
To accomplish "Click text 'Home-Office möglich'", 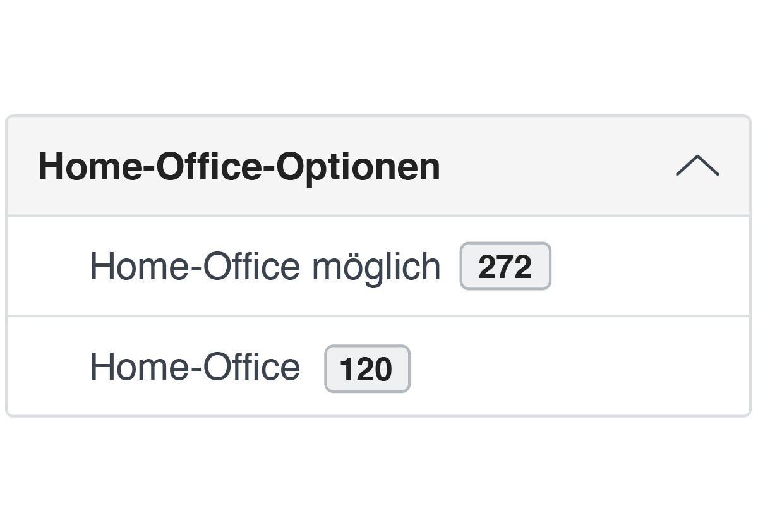I will [x=265, y=266].
